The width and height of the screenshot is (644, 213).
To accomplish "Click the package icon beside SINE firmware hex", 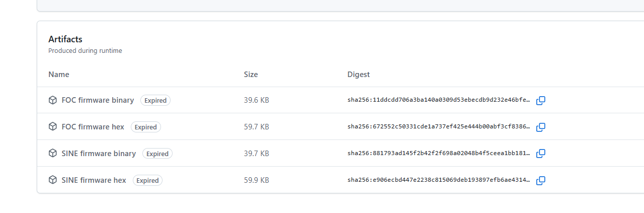I will tap(53, 180).
